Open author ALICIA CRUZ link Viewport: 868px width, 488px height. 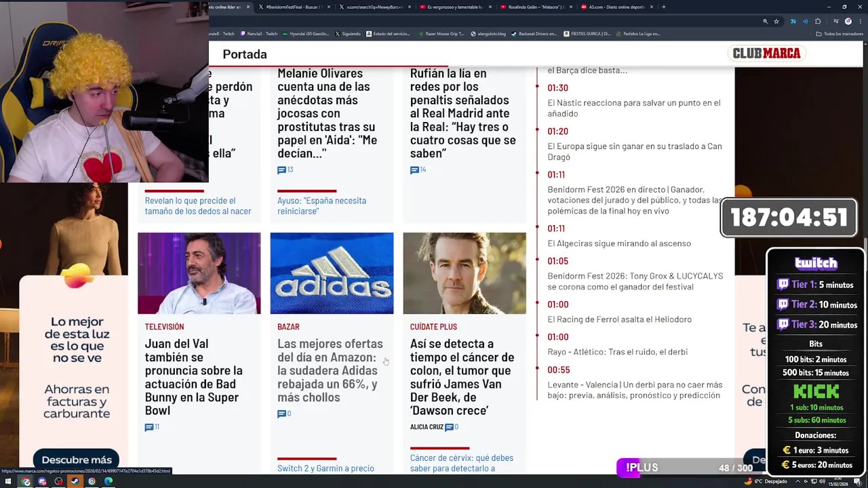427,427
